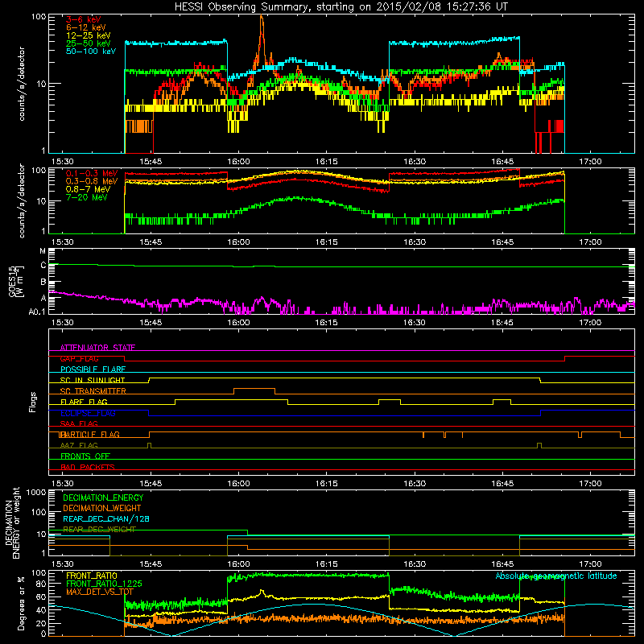Screen dimensions: 644x644
Task: Click the PARTICLE_FLAG label
Action: tap(90, 435)
